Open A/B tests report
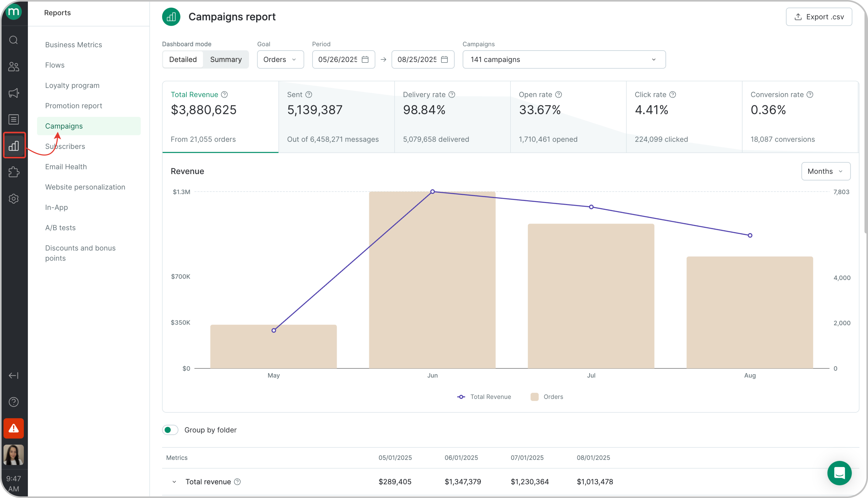 click(60, 228)
